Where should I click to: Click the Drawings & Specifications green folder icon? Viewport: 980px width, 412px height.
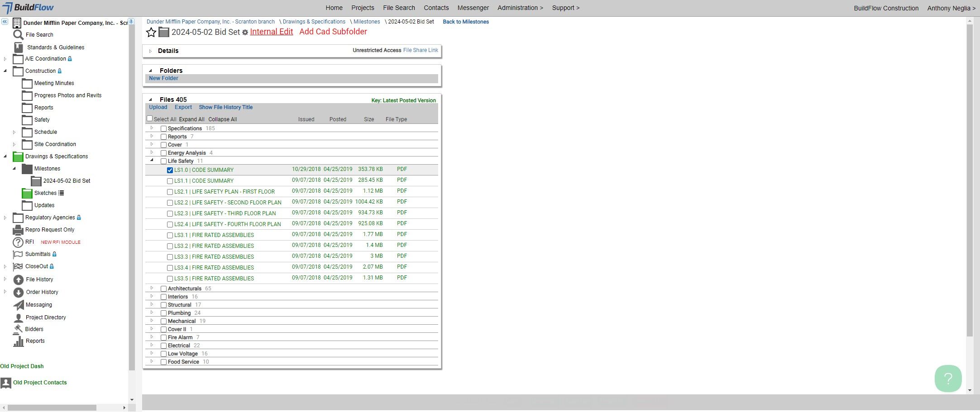click(x=18, y=156)
